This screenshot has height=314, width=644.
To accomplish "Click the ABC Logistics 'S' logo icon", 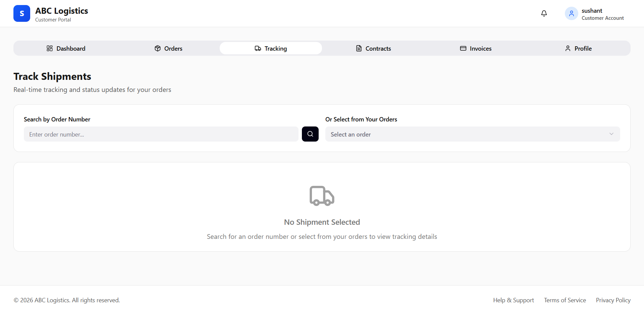I will point(21,13).
